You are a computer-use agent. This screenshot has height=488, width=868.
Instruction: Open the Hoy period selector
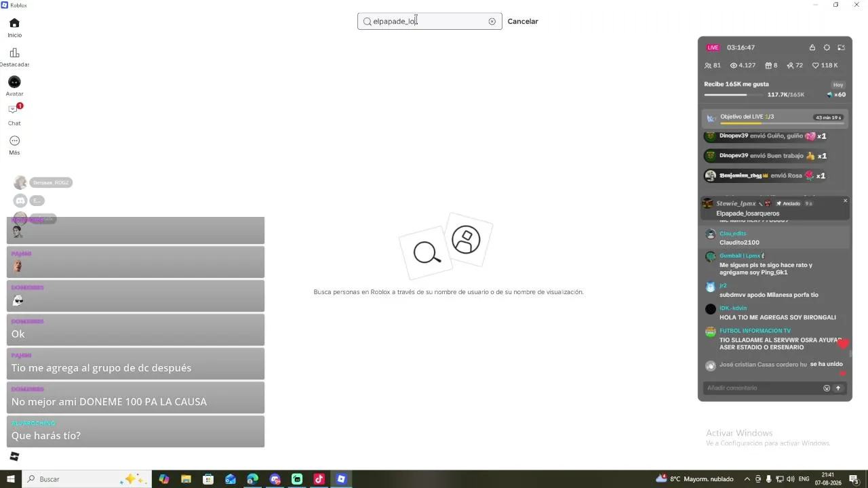(838, 85)
